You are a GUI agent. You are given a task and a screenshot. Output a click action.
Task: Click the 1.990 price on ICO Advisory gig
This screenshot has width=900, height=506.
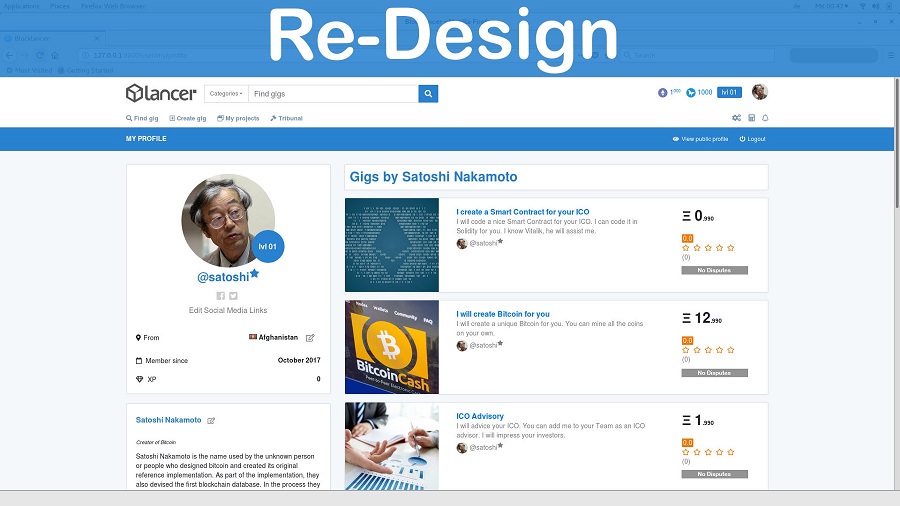click(698, 421)
